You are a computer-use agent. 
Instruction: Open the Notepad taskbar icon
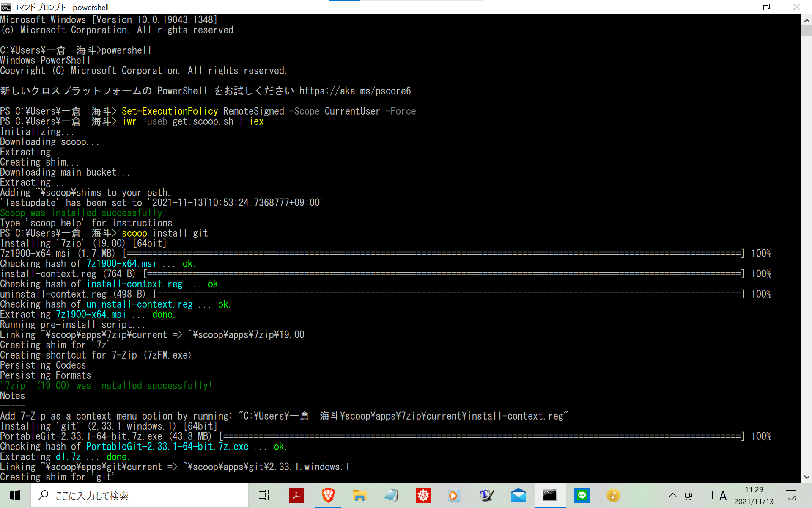click(392, 495)
